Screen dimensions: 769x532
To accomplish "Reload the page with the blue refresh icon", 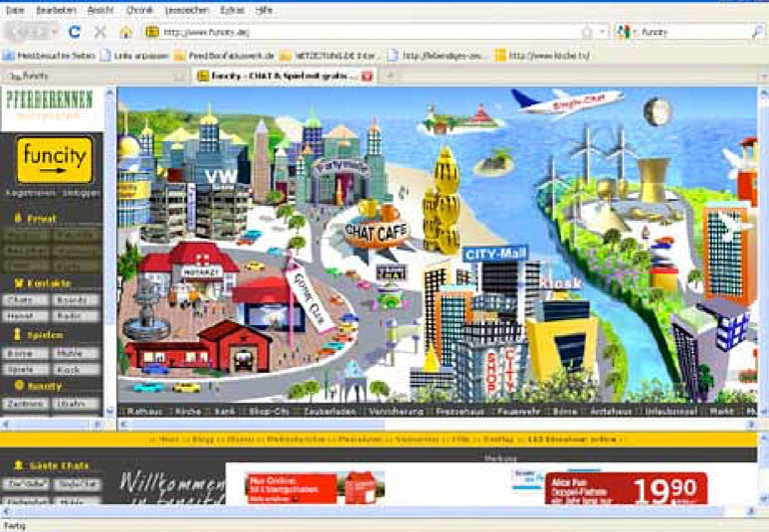I will click(75, 33).
